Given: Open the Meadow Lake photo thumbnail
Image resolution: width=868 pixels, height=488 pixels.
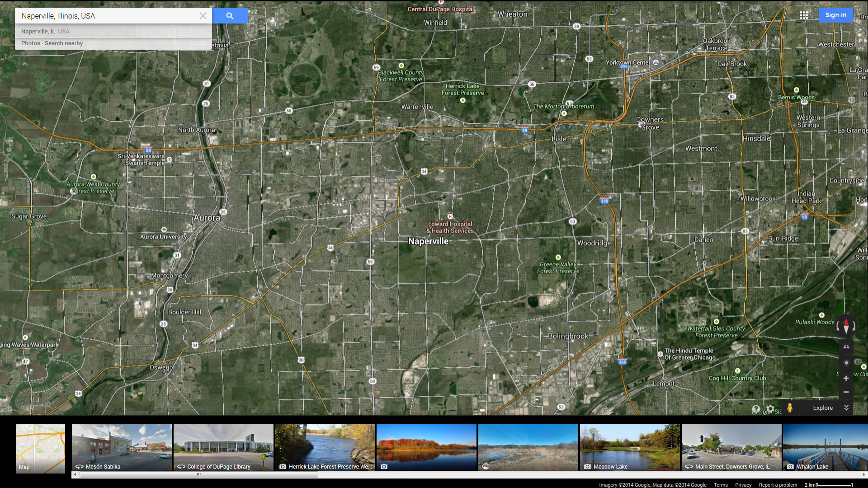Looking at the screenshot, I should tap(629, 447).
